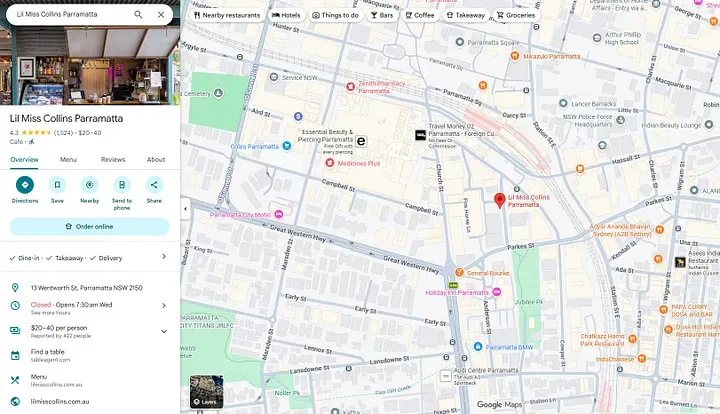Click the globe icon beside the website

(x=15, y=402)
